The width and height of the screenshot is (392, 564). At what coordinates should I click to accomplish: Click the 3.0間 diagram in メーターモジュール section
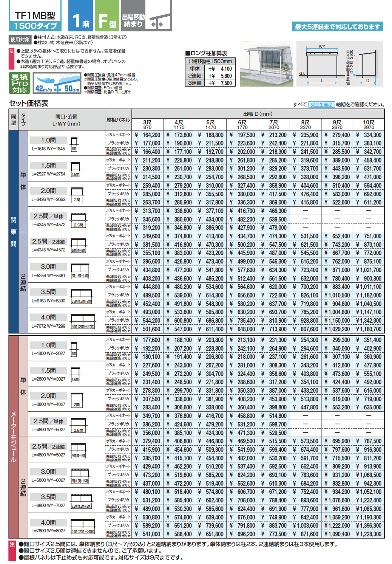pyautogui.click(x=80, y=476)
